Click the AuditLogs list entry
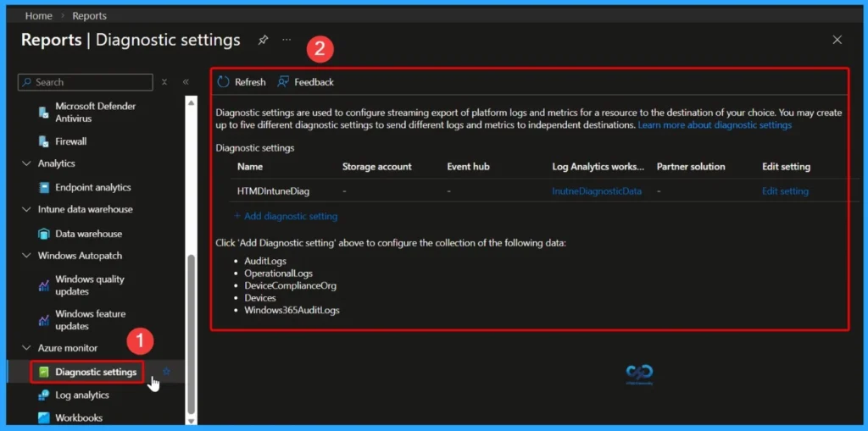Viewport: 868px width, 431px height. (265, 261)
